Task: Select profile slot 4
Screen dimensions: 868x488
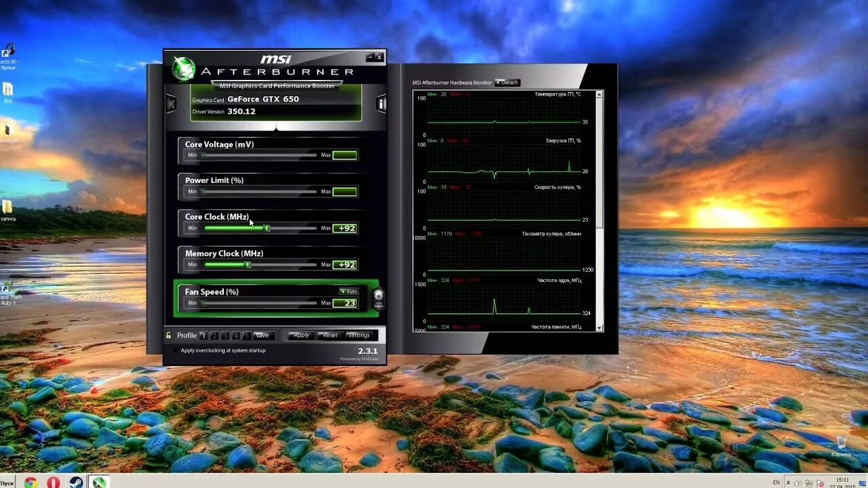Action: (236, 335)
